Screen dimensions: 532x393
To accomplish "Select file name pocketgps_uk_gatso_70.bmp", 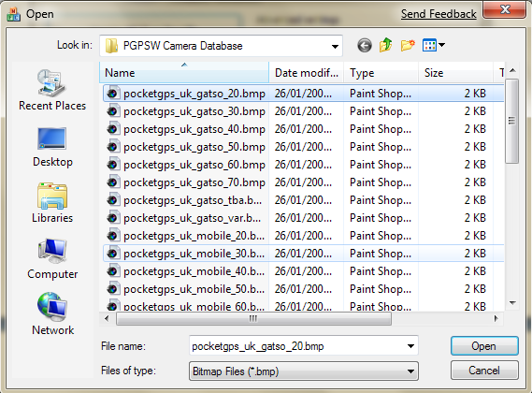I will (194, 182).
